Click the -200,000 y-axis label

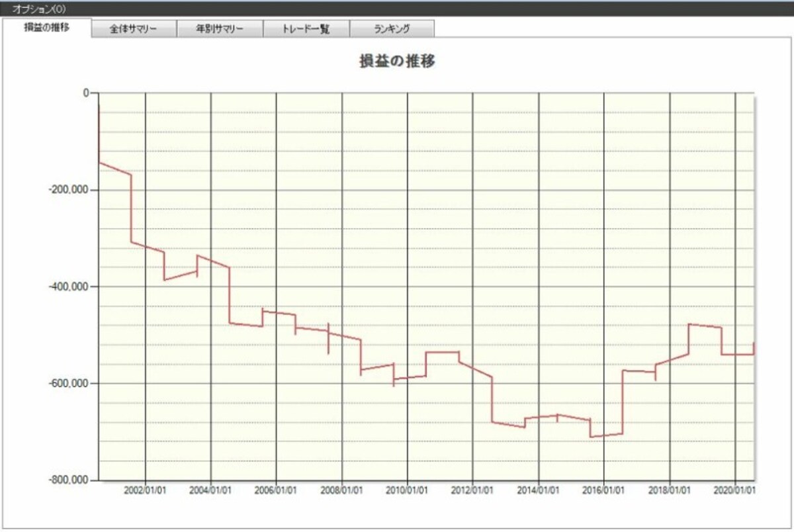(69, 190)
